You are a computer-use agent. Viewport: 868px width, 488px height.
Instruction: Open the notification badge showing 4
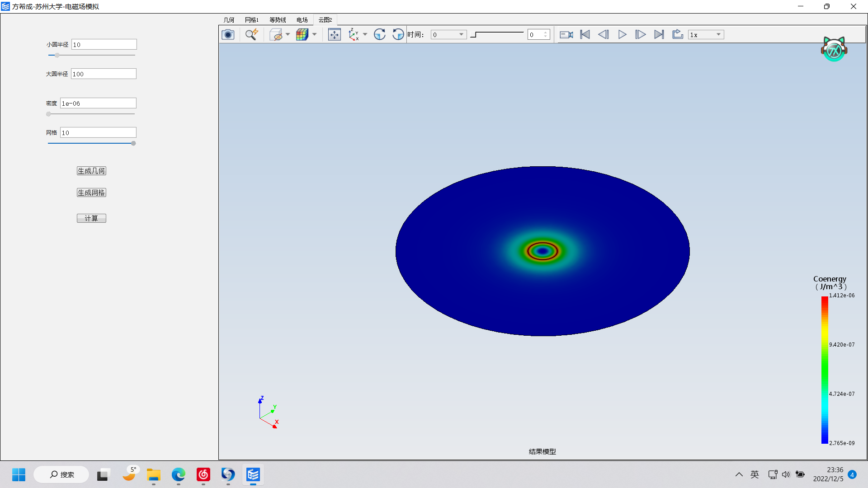click(x=852, y=474)
